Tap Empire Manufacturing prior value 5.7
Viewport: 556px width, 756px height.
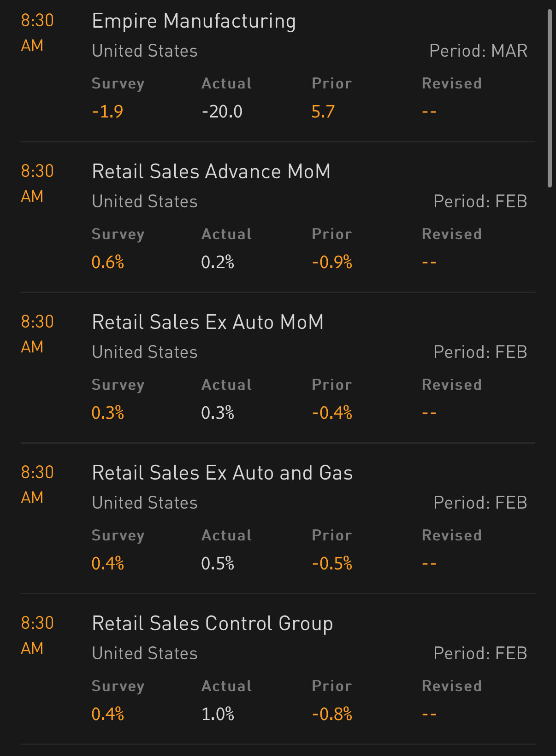(323, 111)
